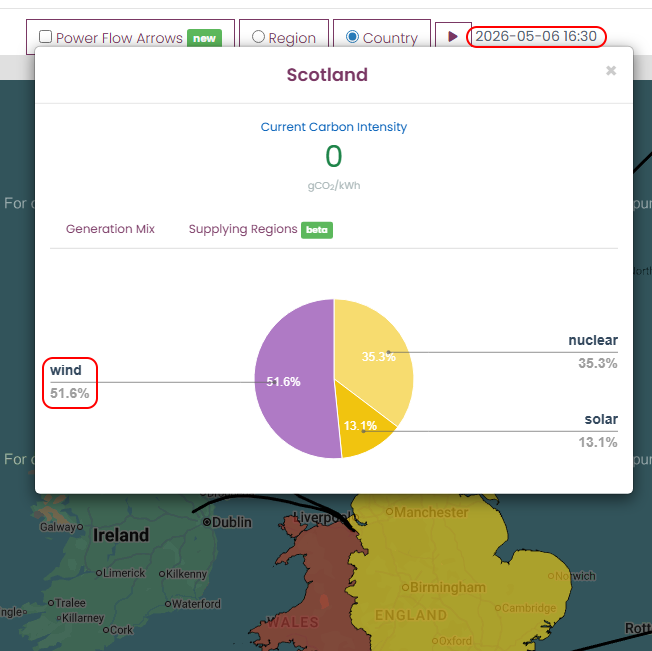Select the Country radio button
Image resolution: width=652 pixels, height=651 pixels.
tap(352, 37)
